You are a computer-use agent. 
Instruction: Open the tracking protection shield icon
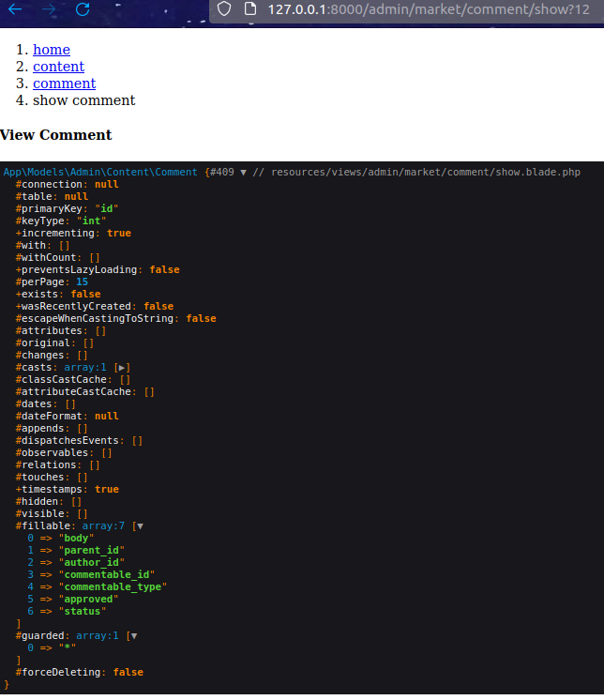point(223,9)
